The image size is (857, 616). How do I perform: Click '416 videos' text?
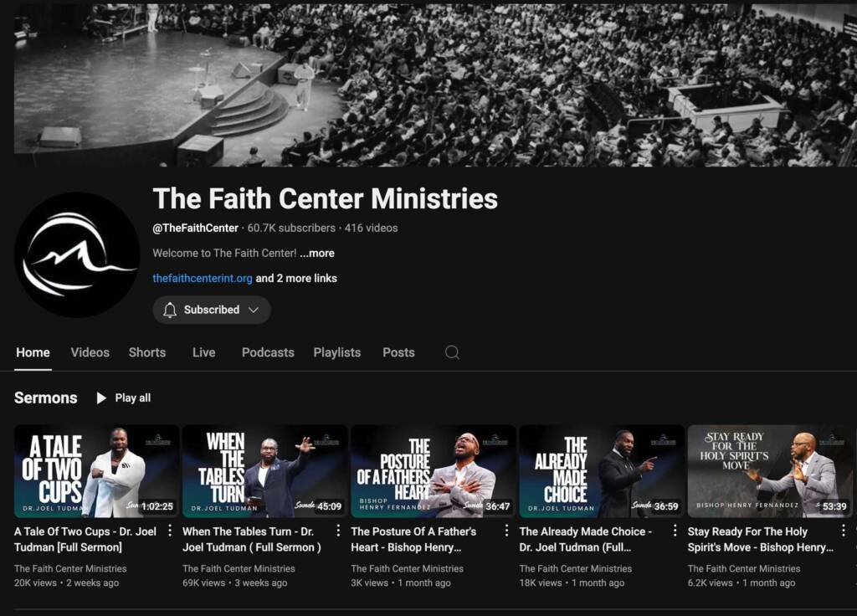[x=371, y=228]
